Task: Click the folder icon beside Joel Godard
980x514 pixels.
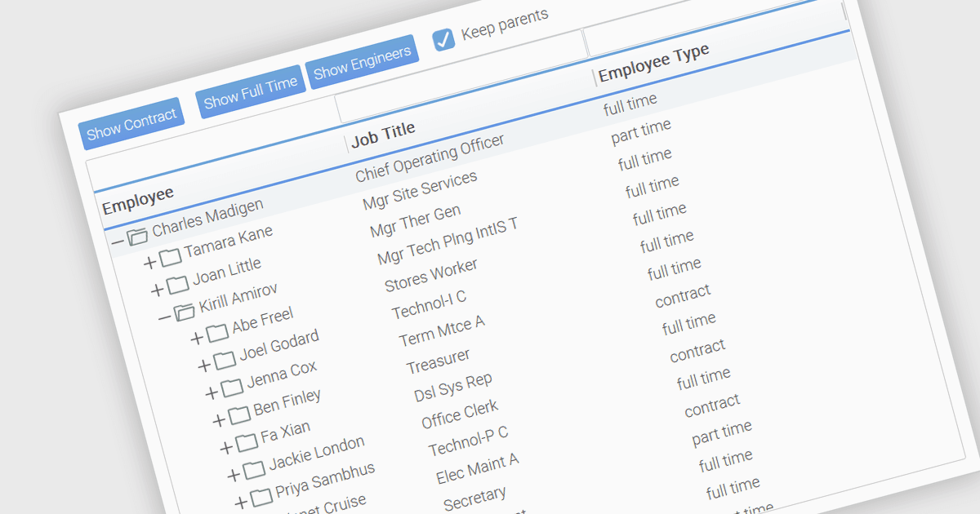Action: (224, 360)
